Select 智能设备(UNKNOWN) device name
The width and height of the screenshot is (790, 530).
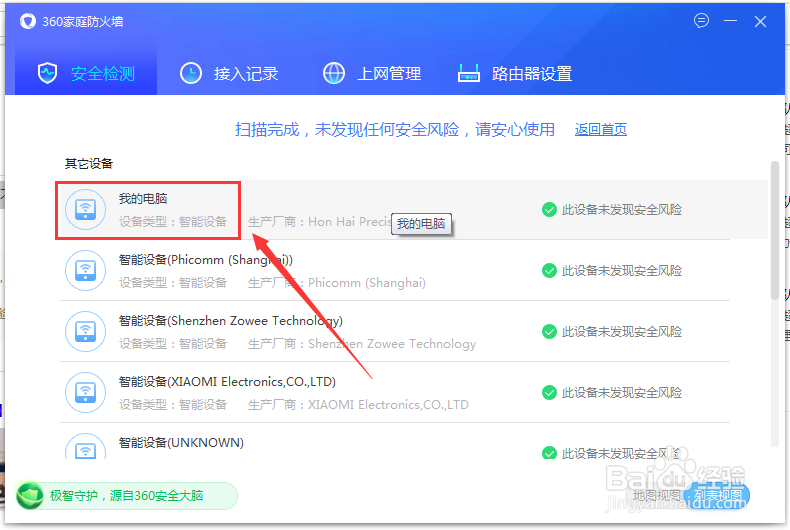click(x=181, y=443)
